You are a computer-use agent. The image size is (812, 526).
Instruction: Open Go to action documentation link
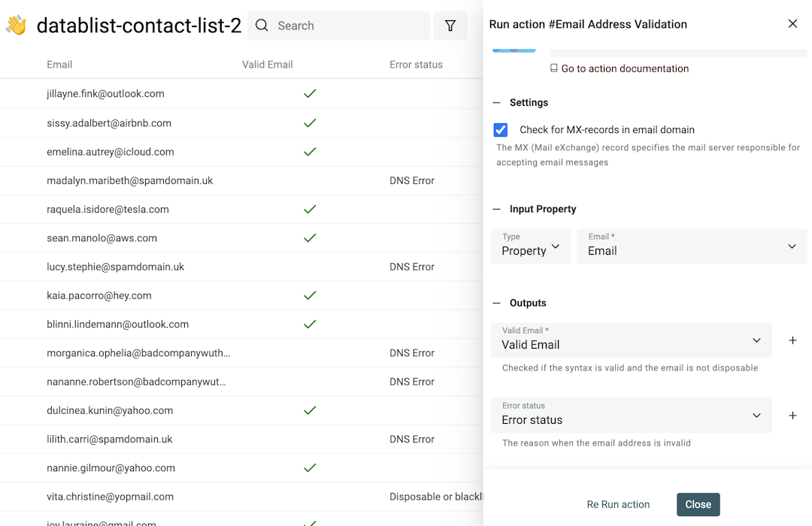pos(625,68)
